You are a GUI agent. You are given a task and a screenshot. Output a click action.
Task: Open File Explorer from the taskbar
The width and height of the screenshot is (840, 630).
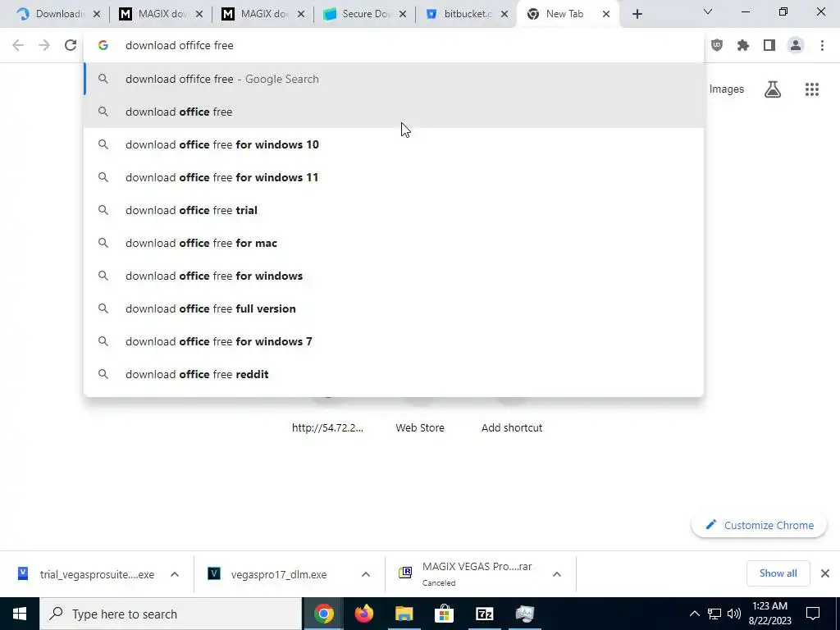[404, 614]
